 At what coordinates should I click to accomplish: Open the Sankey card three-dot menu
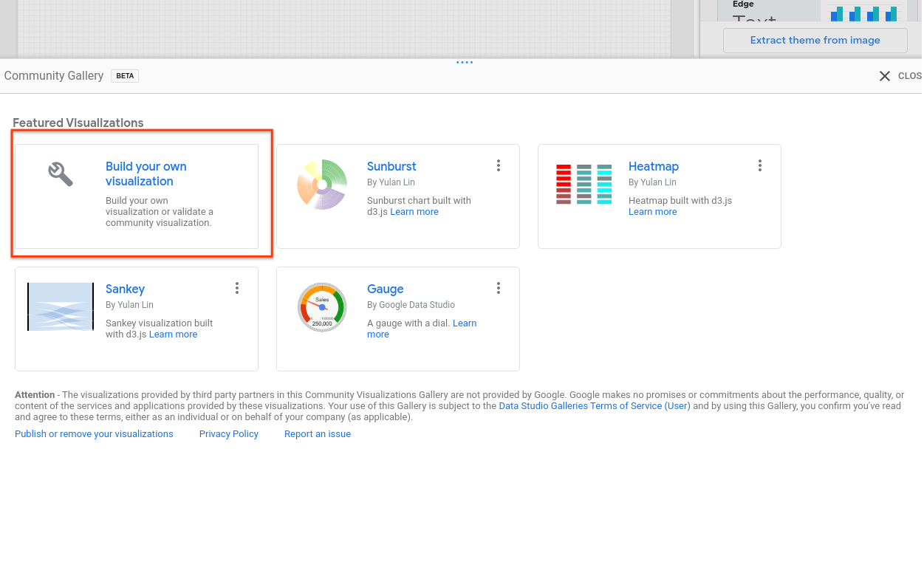click(237, 289)
